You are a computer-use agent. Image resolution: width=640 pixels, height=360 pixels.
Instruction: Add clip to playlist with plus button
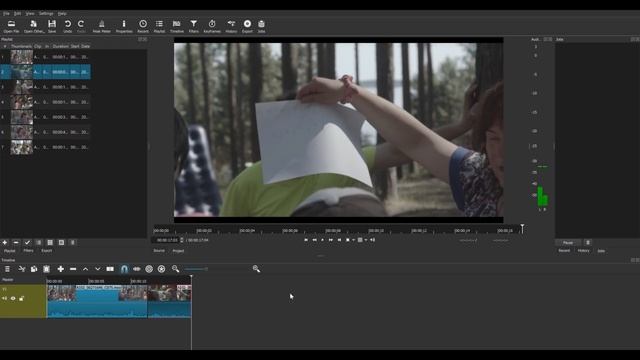5,242
